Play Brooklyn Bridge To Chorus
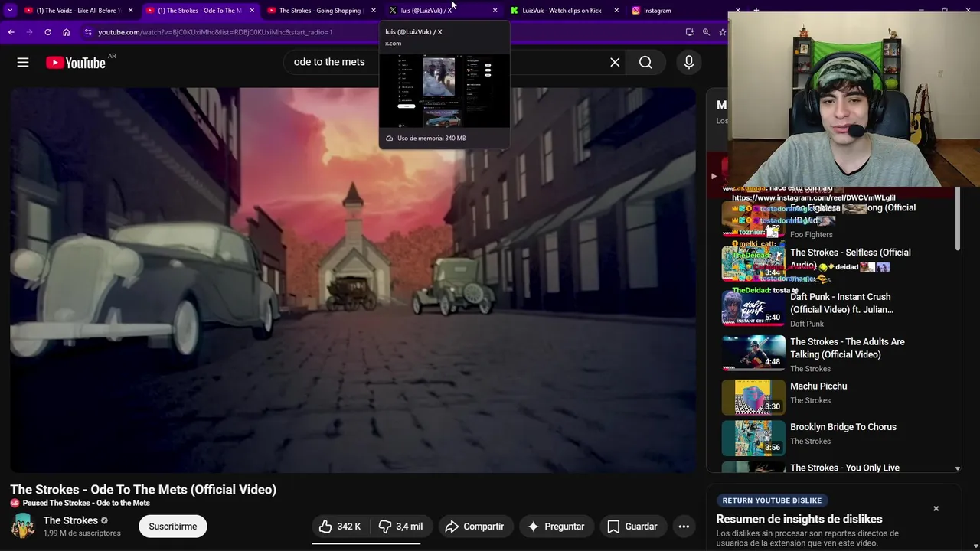 pos(843,427)
